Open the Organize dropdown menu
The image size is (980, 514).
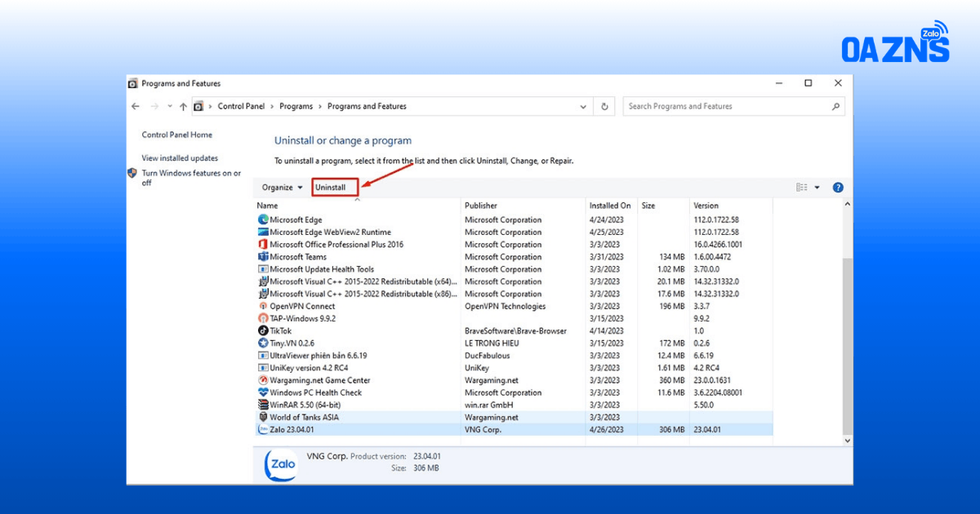click(x=283, y=188)
